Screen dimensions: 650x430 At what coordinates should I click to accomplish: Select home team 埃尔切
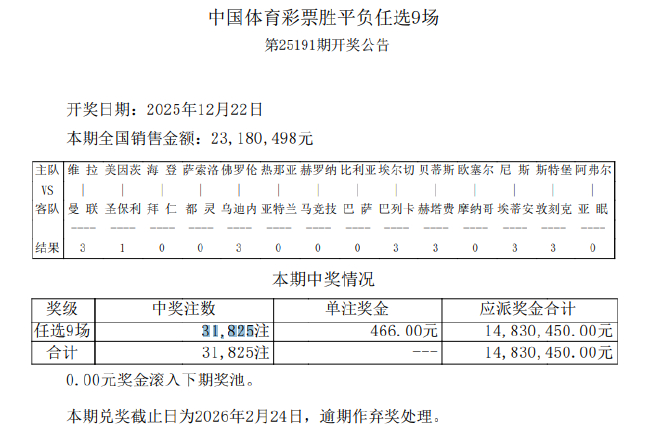(396, 170)
